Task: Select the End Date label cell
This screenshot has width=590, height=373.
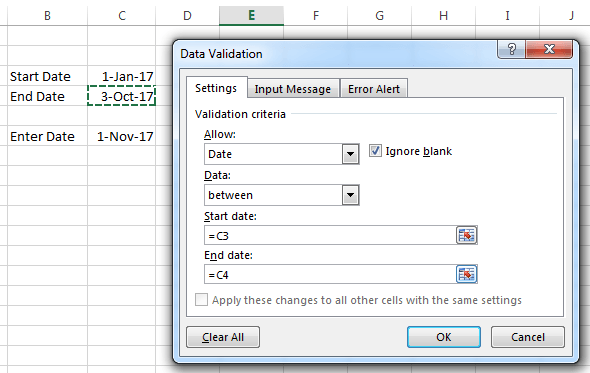Action: click(x=47, y=96)
